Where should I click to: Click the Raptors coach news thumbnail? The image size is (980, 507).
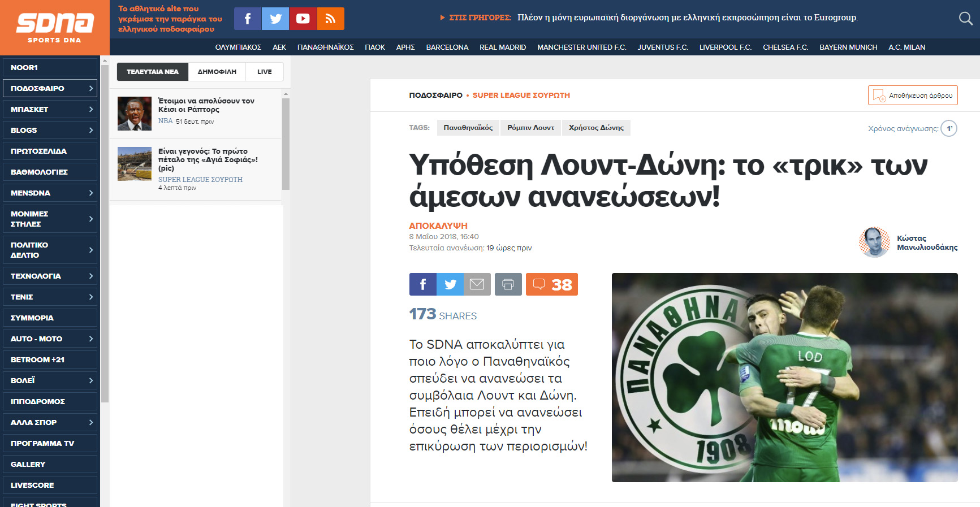click(135, 114)
